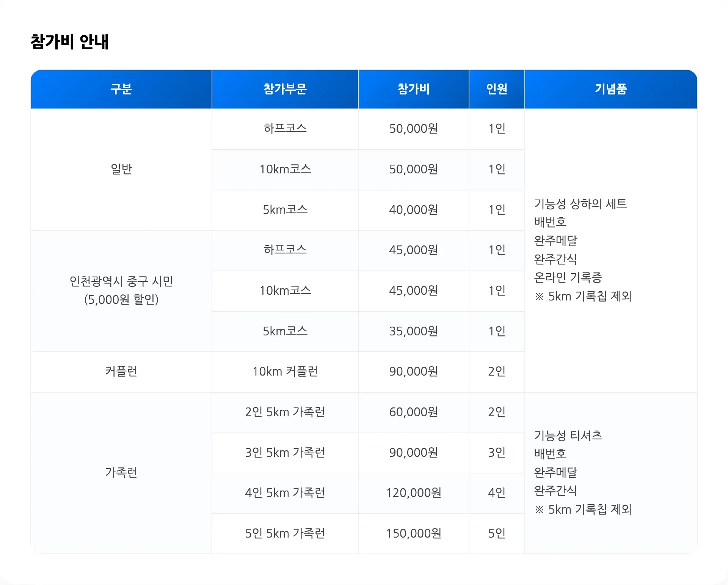The height and width of the screenshot is (585, 728).
Task: Click the 참가부문 column header
Action: (x=285, y=89)
